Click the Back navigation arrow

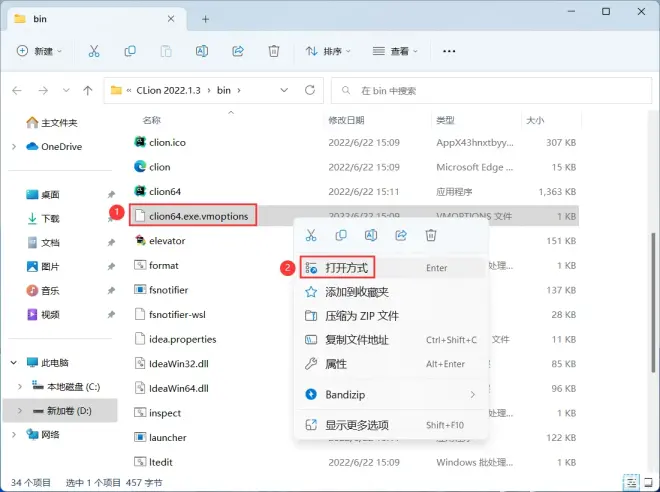tap(17, 90)
